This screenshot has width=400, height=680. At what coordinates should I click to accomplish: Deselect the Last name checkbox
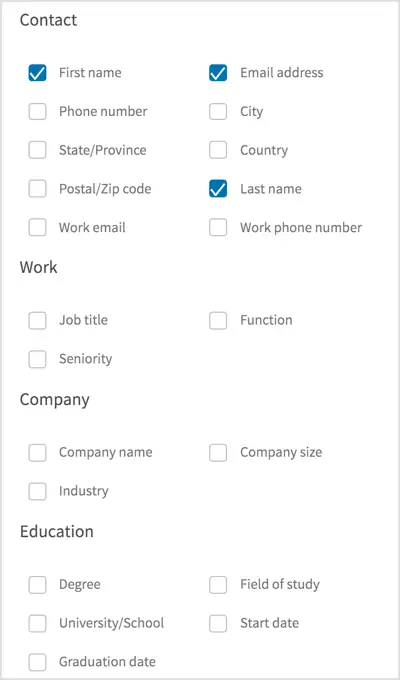pyautogui.click(x=218, y=189)
